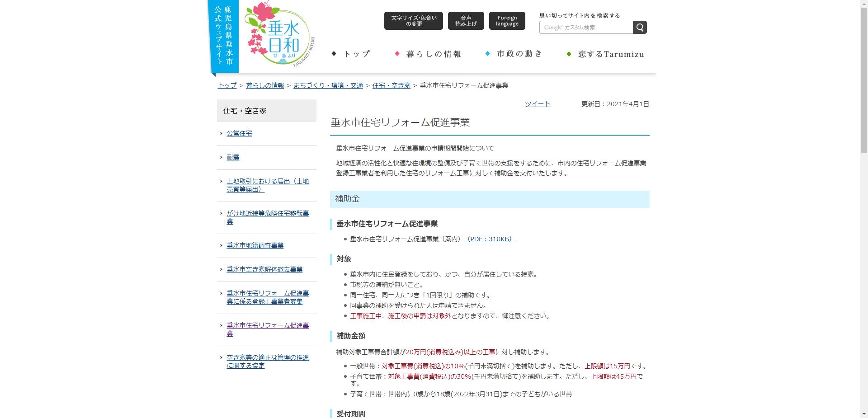Screen dimensions: 868x418
Task: Click the diamond icon beside 恋するTarumizu
Action: pos(569,54)
